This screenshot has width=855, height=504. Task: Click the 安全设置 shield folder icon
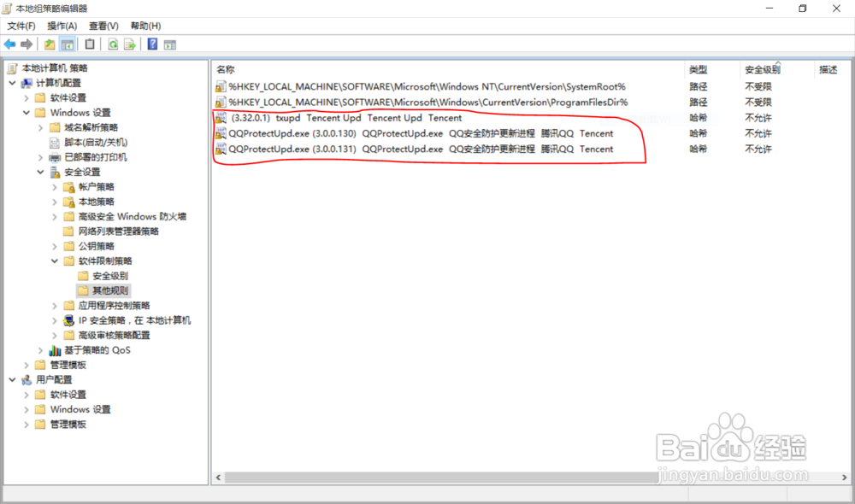pos(55,173)
